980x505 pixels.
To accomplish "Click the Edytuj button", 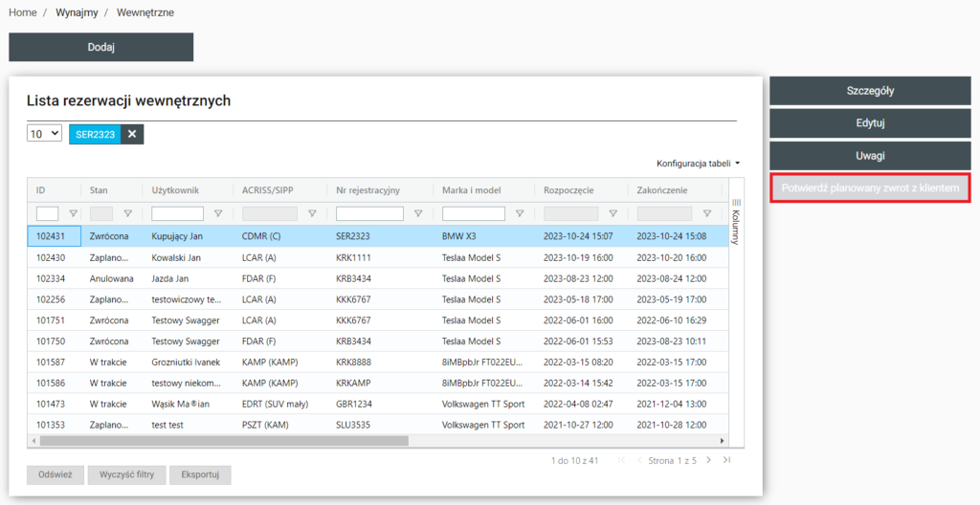I will (x=870, y=123).
